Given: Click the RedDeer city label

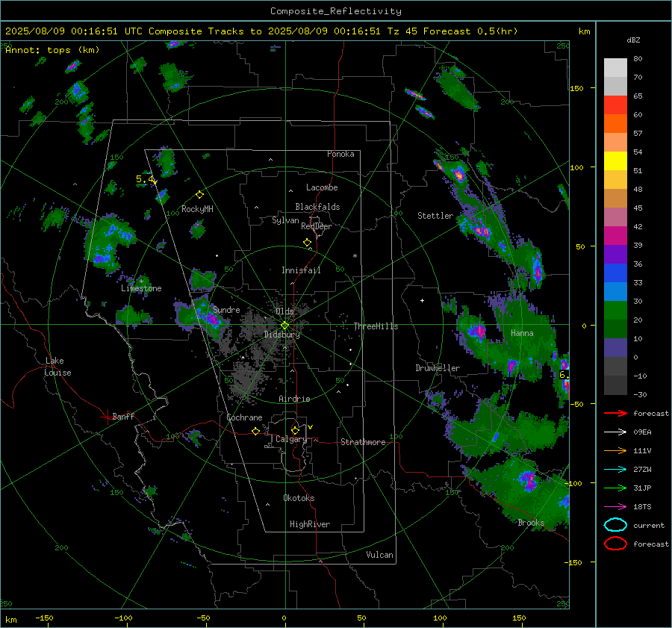Looking at the screenshot, I should (317, 226).
